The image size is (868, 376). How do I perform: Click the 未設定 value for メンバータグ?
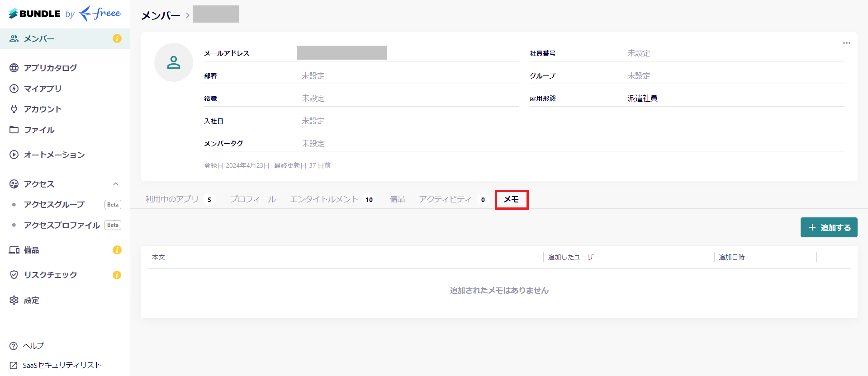[x=313, y=144]
